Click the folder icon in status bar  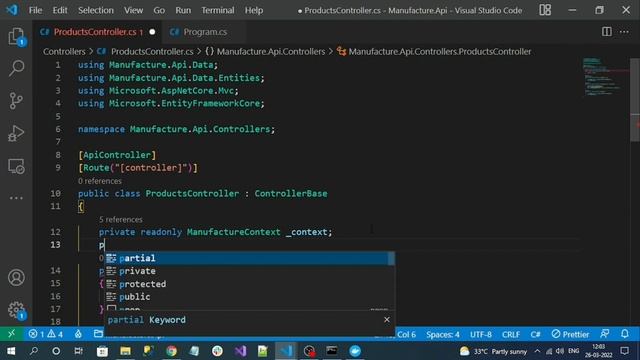tap(98, 334)
